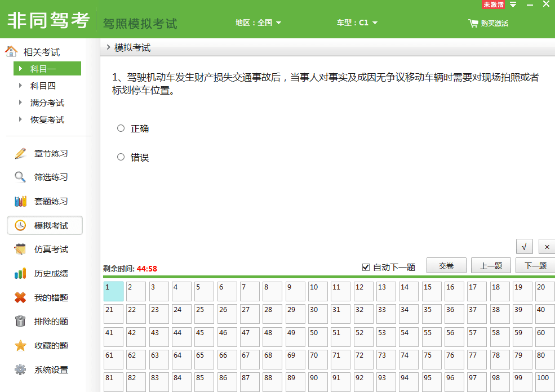
Task: Click the star icon for 收藏的题
Action: 20,346
